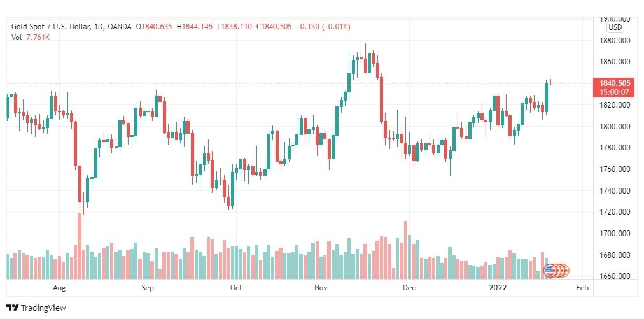Viewport: 644px width, 319px height.
Task: Click the 2022 label on the time axis
Action: coord(500,288)
